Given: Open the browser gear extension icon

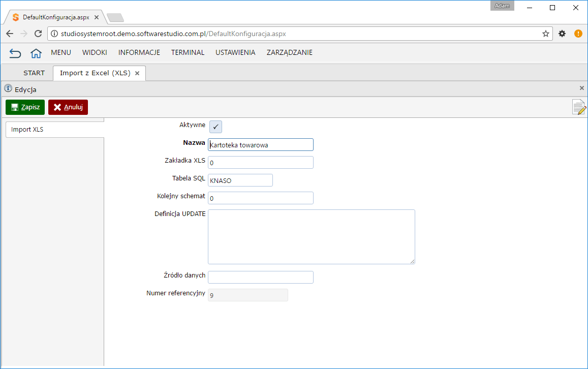Looking at the screenshot, I should coord(562,34).
